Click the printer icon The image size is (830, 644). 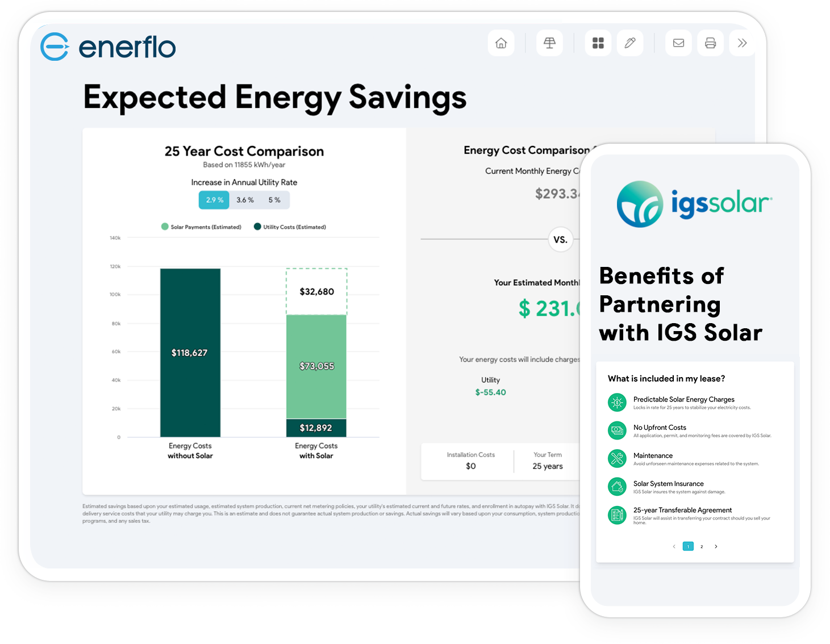710,43
